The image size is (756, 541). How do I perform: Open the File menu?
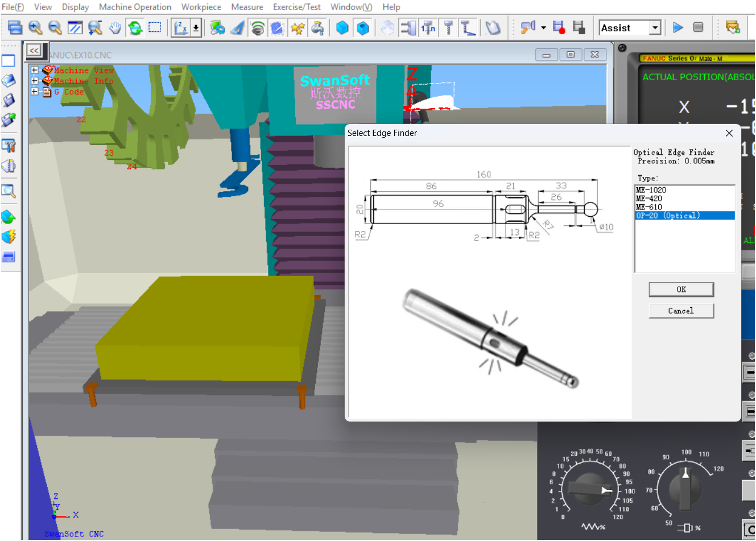coord(13,7)
